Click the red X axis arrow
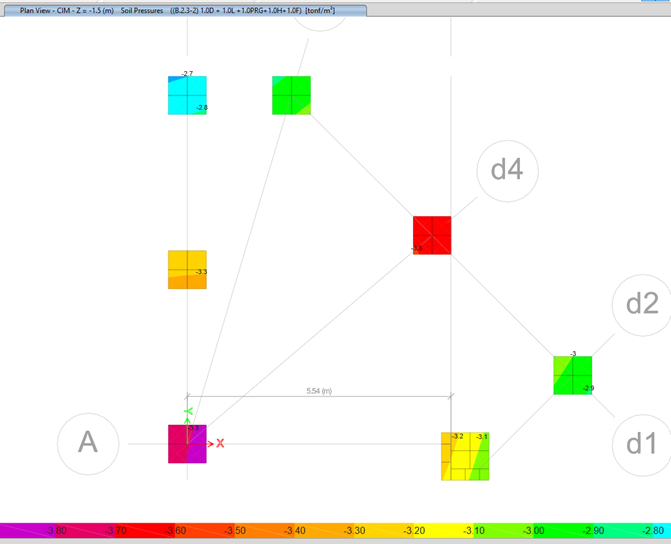Viewport: 671px width, 544px height. pyautogui.click(x=219, y=443)
